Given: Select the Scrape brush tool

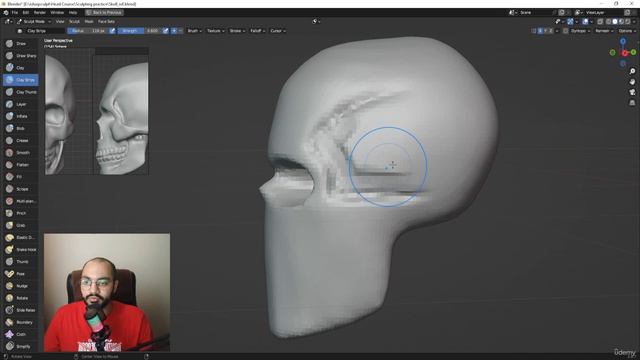Looking at the screenshot, I should tap(20, 189).
